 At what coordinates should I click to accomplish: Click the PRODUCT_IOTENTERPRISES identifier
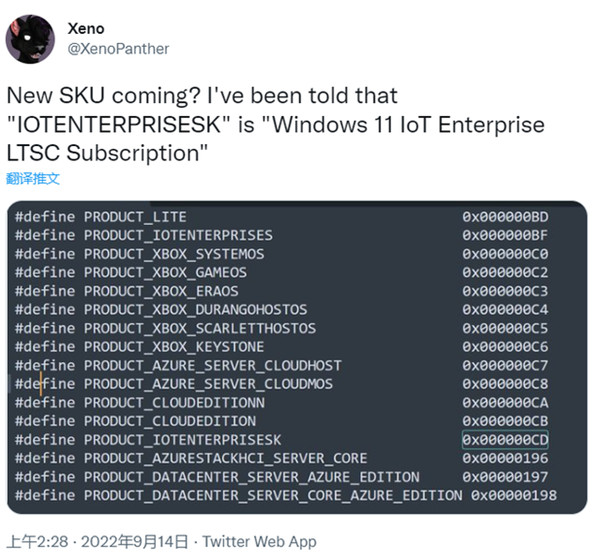pyautogui.click(x=178, y=235)
